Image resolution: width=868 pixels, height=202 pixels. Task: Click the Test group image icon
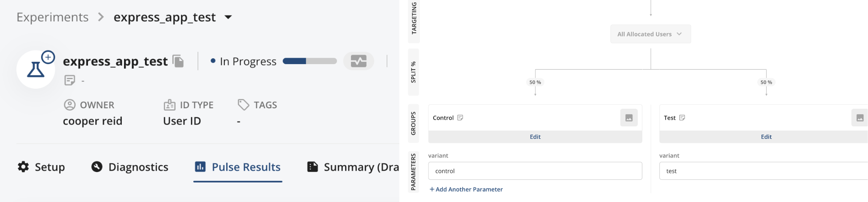(x=859, y=118)
